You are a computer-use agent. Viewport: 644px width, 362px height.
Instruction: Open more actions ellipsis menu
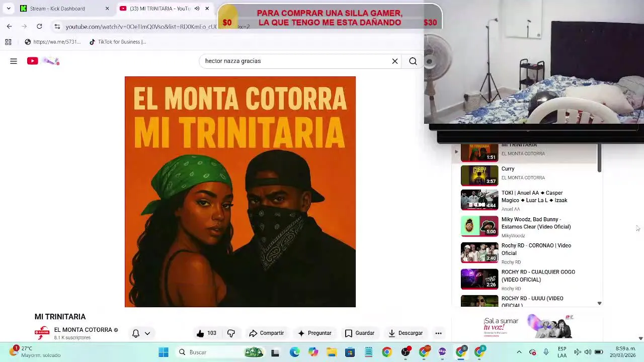click(x=438, y=333)
